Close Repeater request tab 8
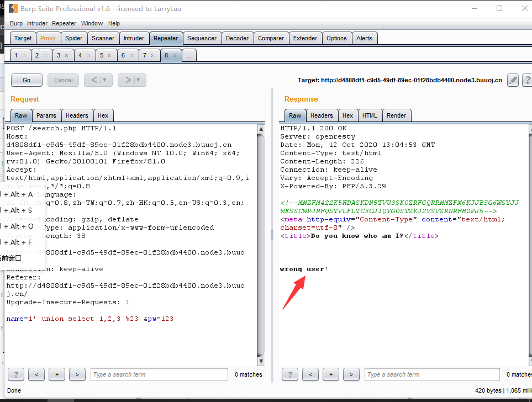Image resolution: width=532 pixels, height=402 pixels. (174, 56)
